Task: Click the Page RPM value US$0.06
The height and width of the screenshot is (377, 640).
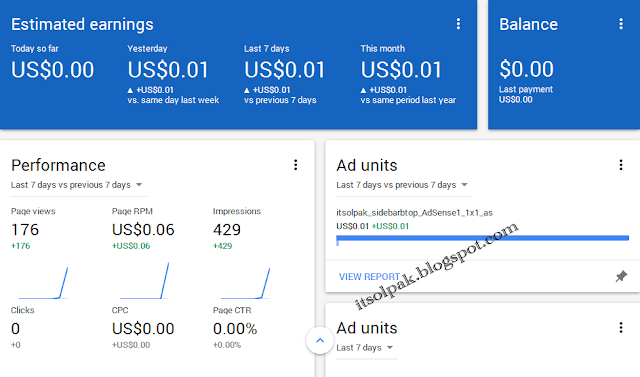Action: pyautogui.click(x=143, y=230)
